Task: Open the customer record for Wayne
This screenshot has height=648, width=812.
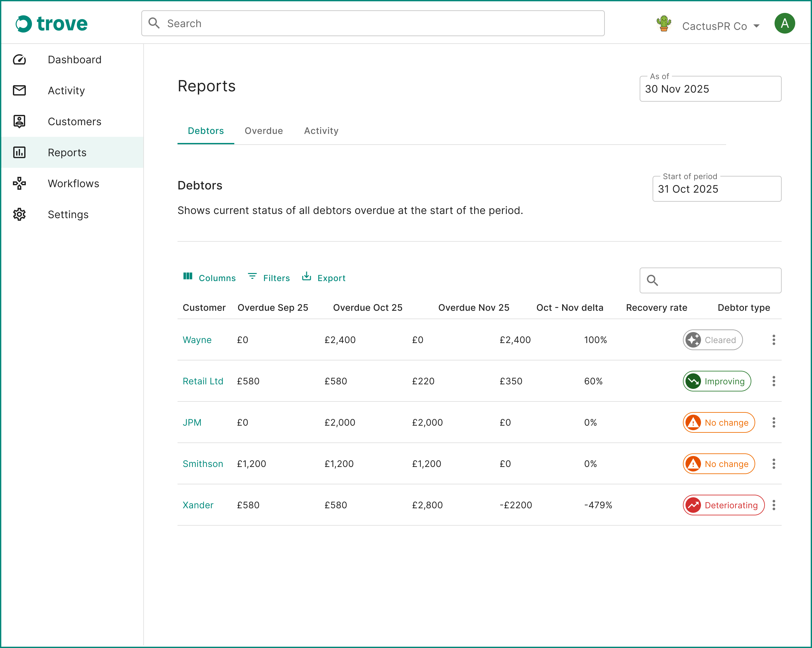Action: (197, 339)
